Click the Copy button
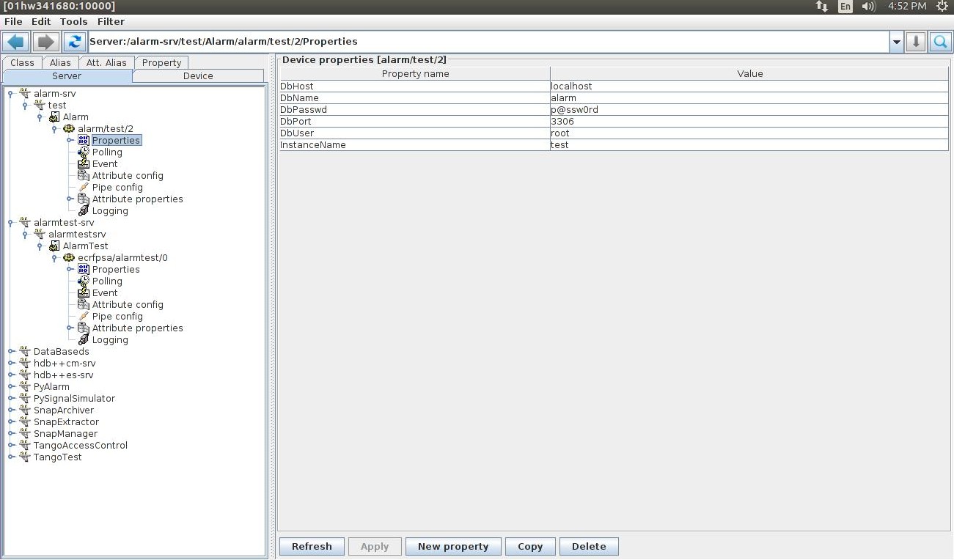The image size is (954, 560). point(530,547)
